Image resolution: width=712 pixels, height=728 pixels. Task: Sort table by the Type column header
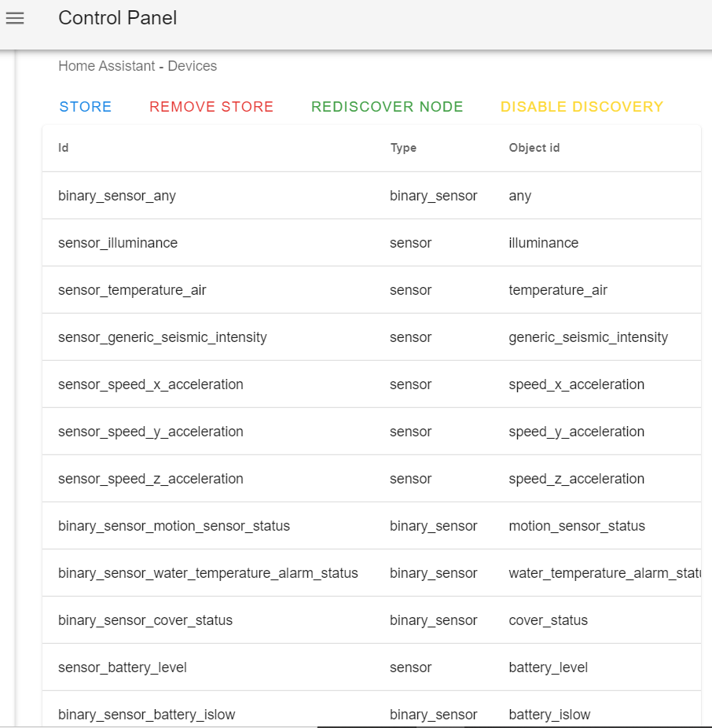[x=403, y=148]
